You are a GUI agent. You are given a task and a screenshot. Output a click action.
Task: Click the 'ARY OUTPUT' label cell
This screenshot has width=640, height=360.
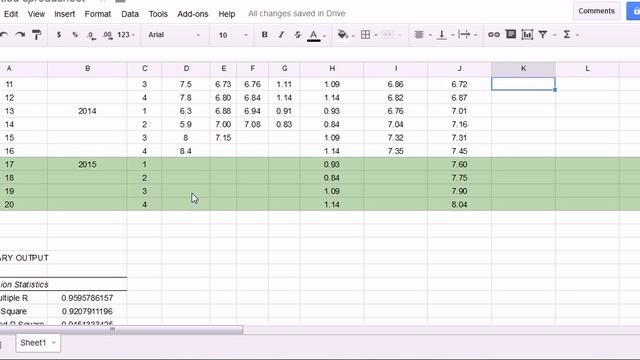coord(24,258)
